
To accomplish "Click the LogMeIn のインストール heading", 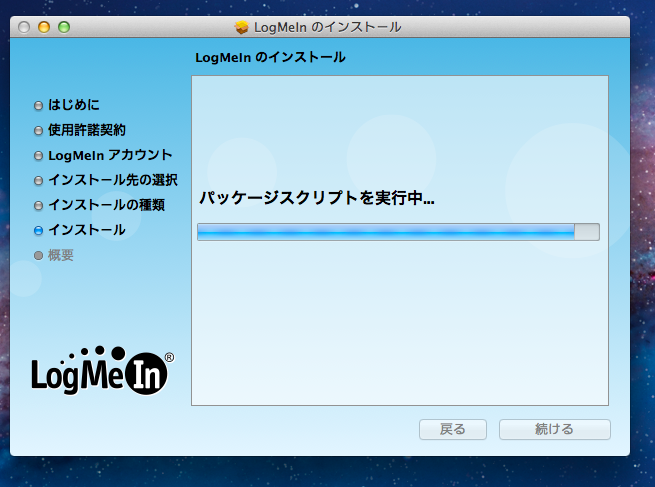I will (x=270, y=57).
